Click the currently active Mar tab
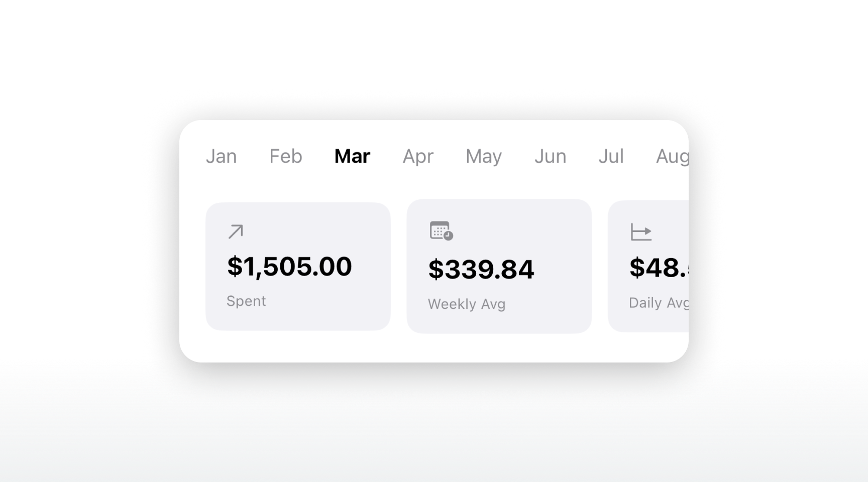The image size is (868, 482). pyautogui.click(x=352, y=156)
